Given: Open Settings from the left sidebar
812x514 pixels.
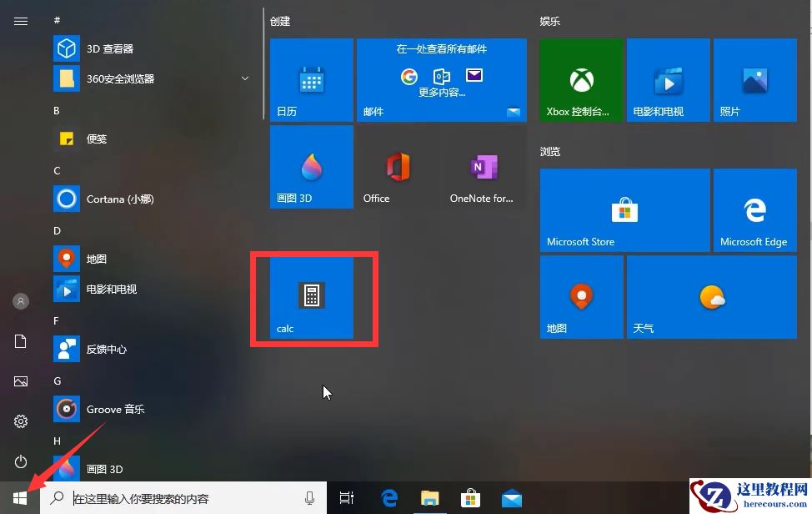Looking at the screenshot, I should click(20, 421).
